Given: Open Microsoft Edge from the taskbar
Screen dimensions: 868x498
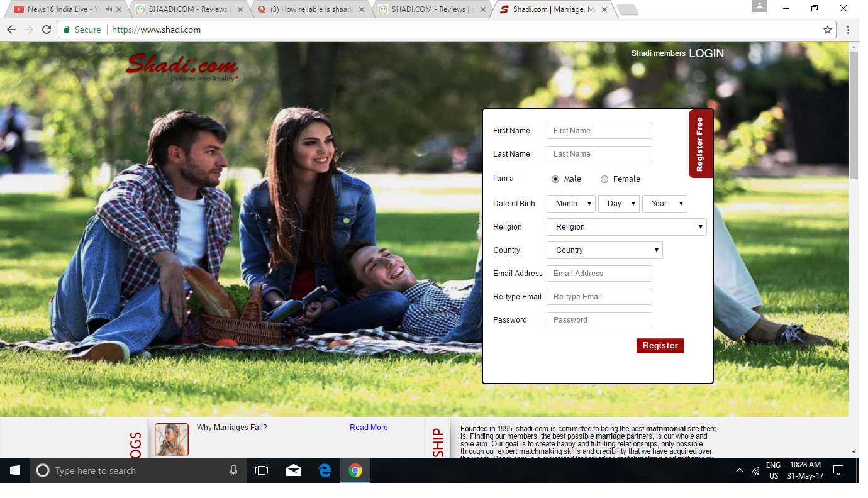Looking at the screenshot, I should (x=325, y=470).
